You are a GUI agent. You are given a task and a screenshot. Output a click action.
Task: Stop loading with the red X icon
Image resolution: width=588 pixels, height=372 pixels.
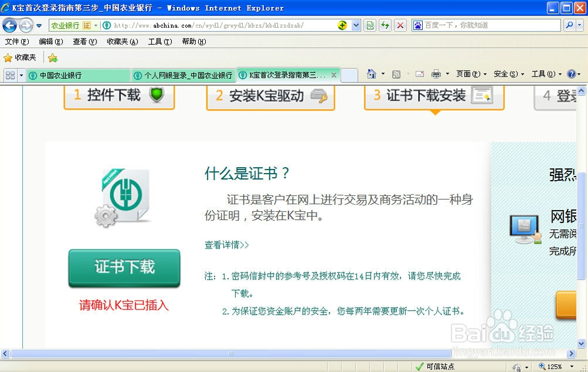click(x=400, y=25)
